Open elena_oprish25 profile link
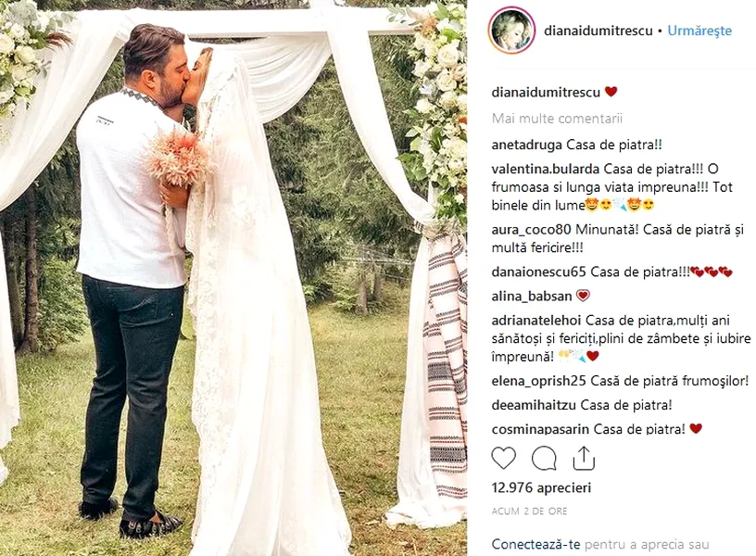 pos(538,381)
